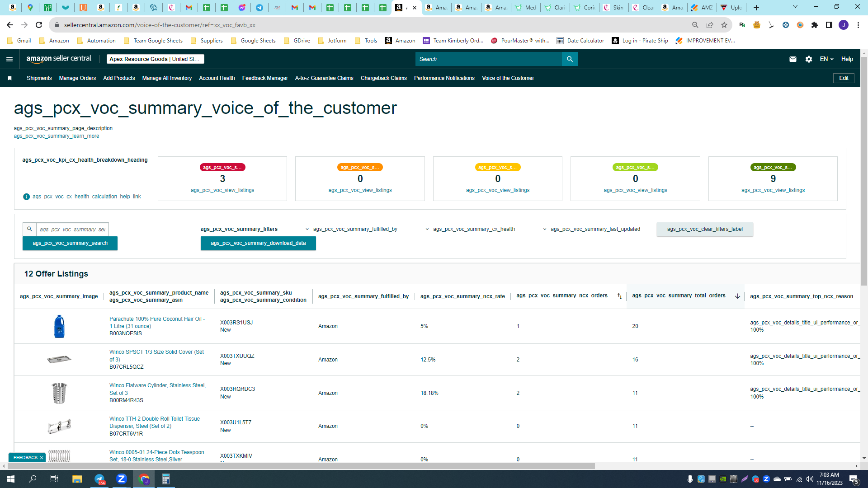Open Chargeback Claims
This screenshot has height=488, width=868.
(384, 78)
